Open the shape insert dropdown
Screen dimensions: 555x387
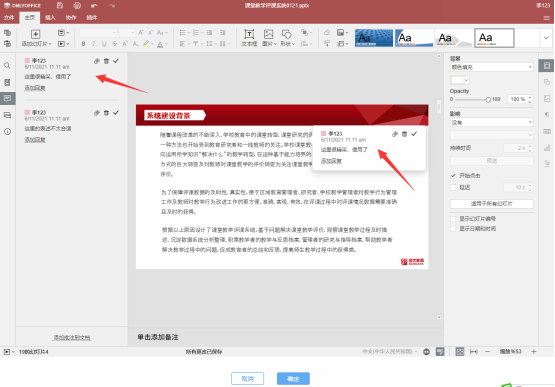[x=287, y=38]
